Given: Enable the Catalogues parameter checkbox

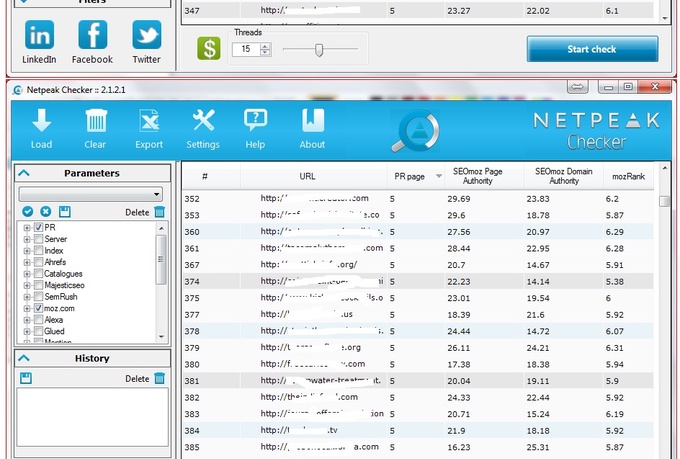Looking at the screenshot, I should coord(38,273).
